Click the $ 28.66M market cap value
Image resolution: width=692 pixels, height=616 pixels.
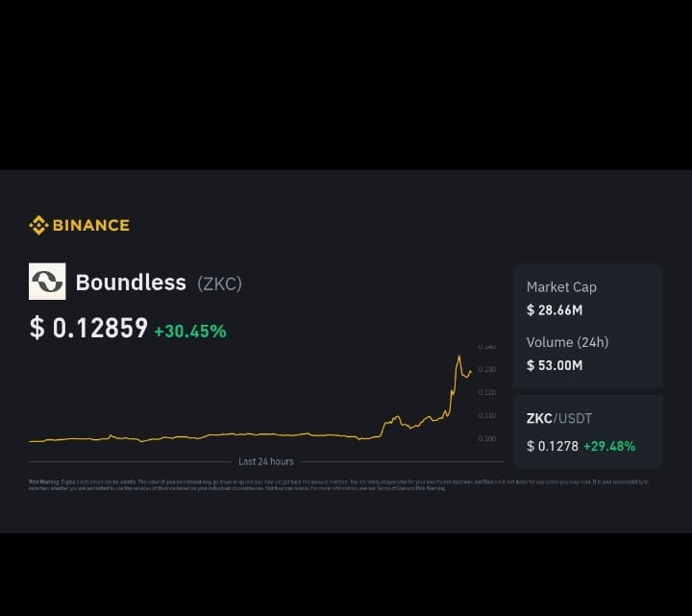555,310
